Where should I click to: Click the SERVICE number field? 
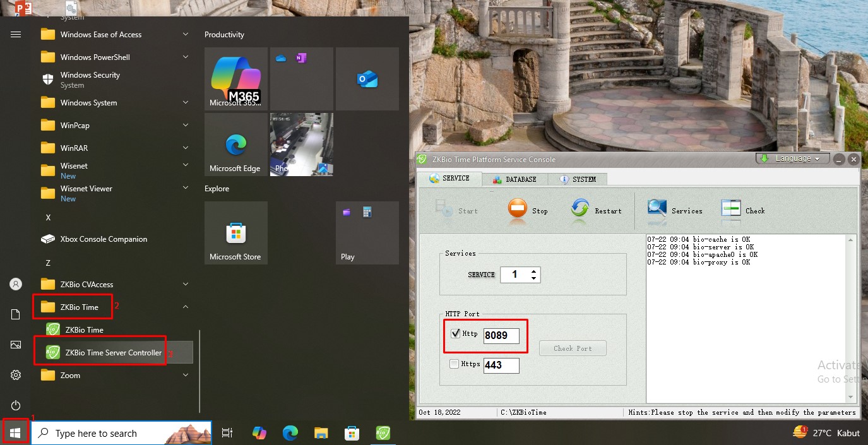pyautogui.click(x=515, y=275)
